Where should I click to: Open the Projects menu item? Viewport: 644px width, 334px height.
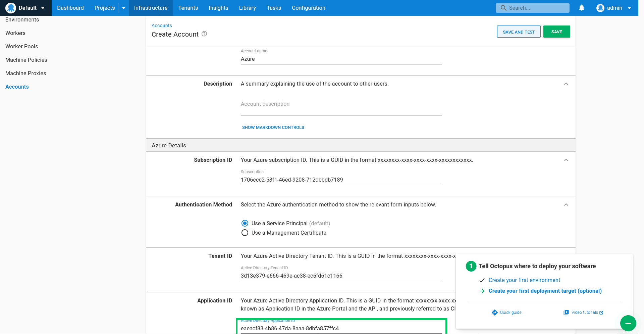(105, 8)
